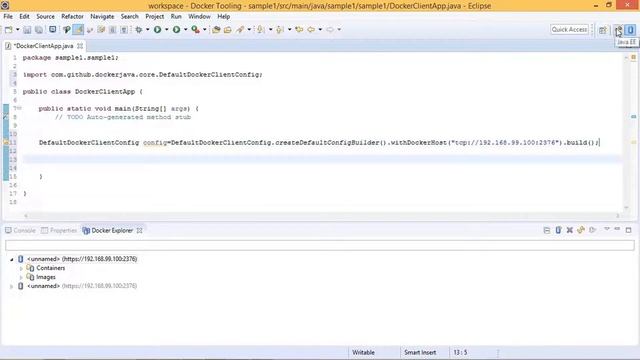The width and height of the screenshot is (640, 360).
Task: Click the External Tools run icon
Action: [196, 29]
